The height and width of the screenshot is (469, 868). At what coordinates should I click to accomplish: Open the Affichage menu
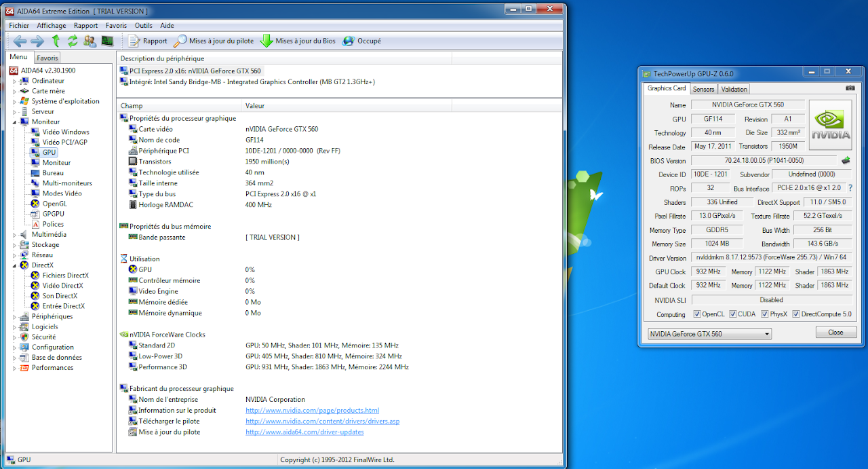[x=52, y=26]
